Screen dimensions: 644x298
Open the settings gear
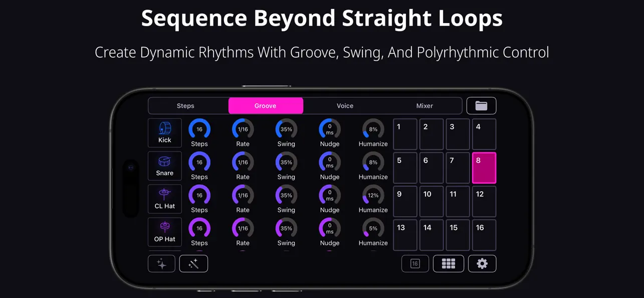click(482, 263)
